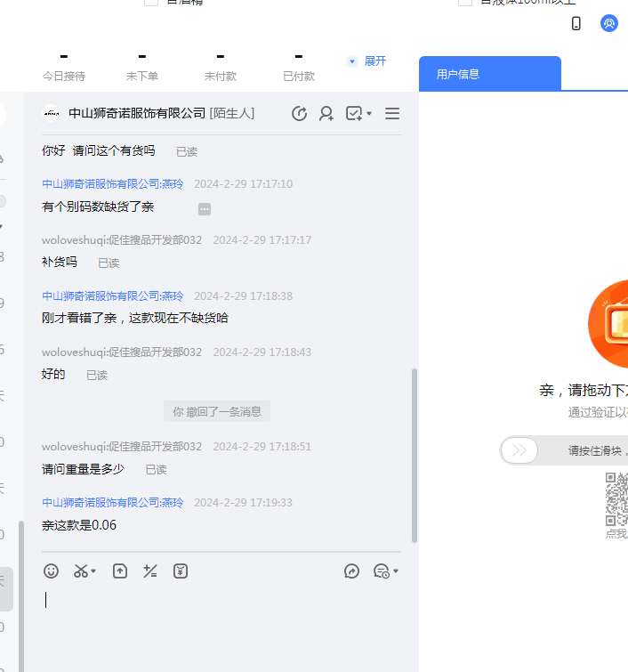628x672 pixels.
Task: Click the refresh history icon in chat header
Action: (300, 113)
